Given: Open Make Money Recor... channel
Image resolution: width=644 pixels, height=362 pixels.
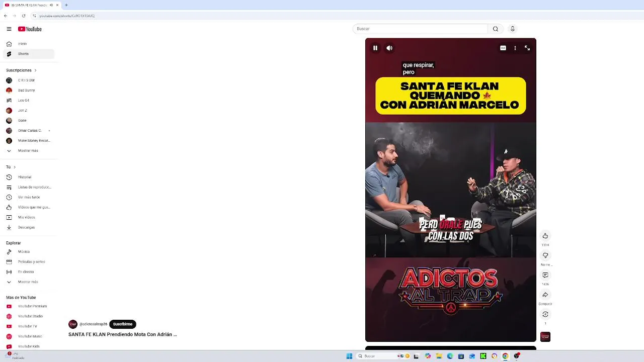Looking at the screenshot, I should pos(29,141).
